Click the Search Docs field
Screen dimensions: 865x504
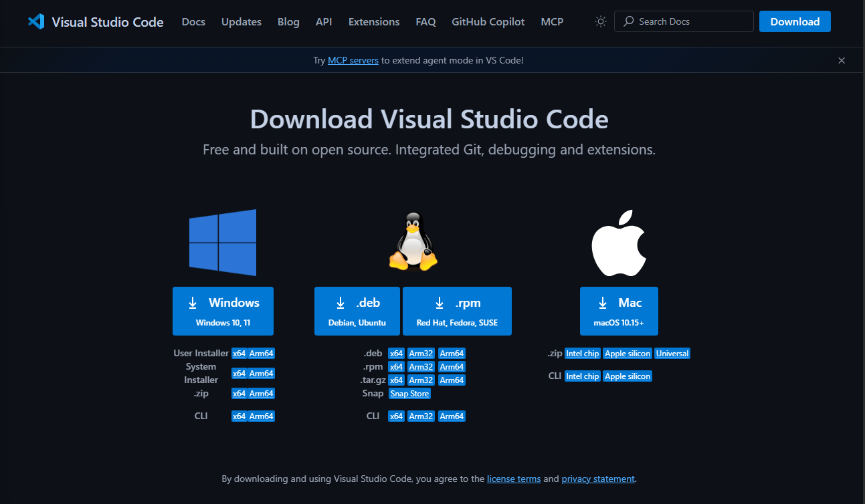point(684,21)
